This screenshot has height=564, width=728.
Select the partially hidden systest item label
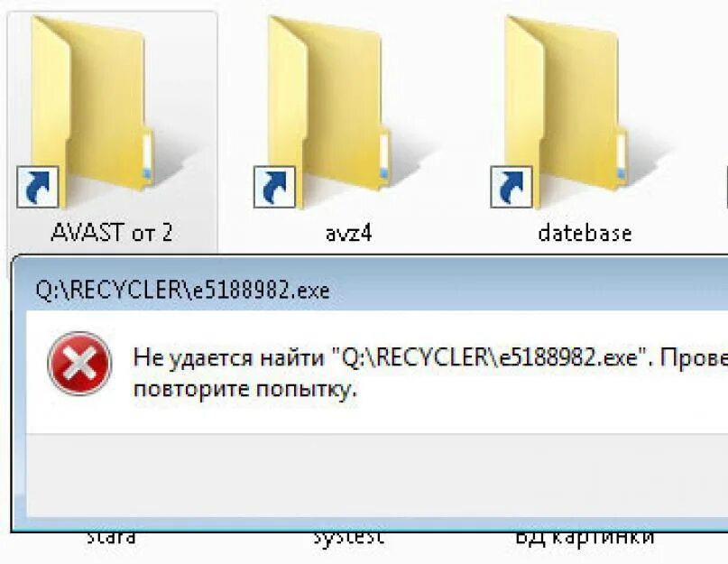pos(349,539)
